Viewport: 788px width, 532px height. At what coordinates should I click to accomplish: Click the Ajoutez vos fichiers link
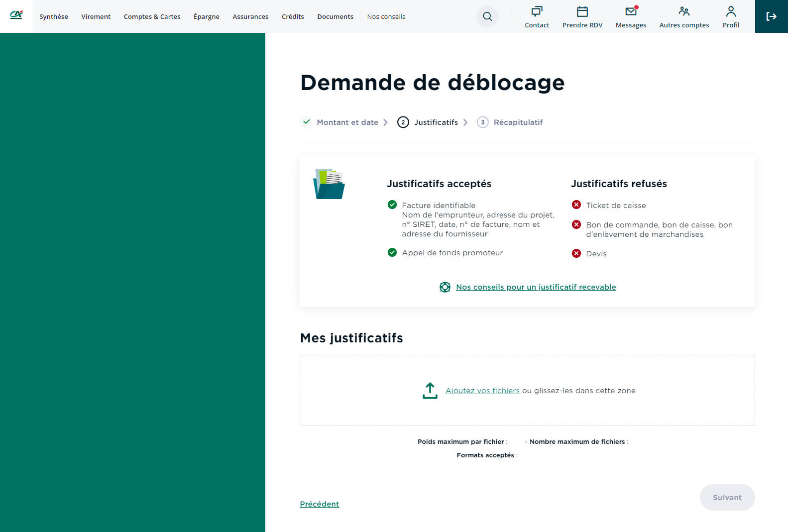tap(482, 391)
